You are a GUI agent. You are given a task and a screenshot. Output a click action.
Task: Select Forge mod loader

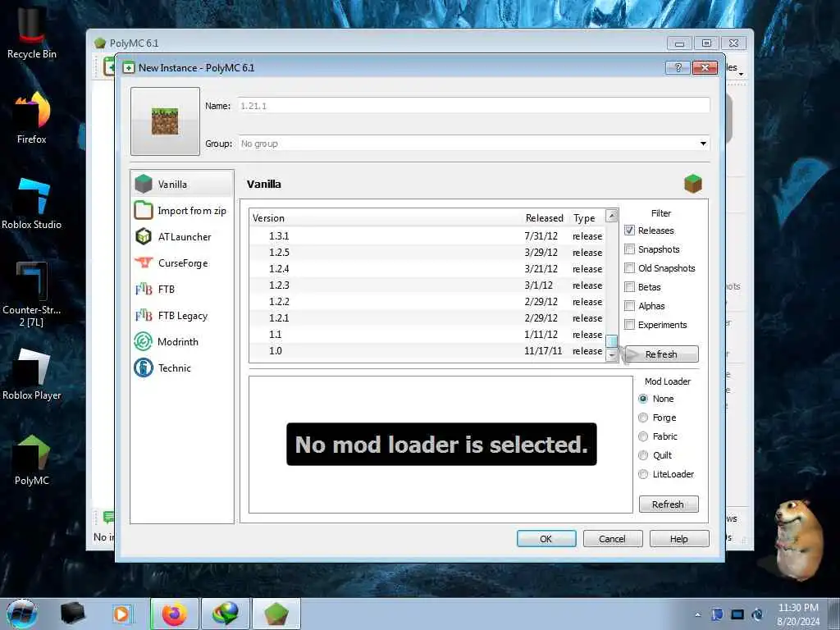[643, 418]
